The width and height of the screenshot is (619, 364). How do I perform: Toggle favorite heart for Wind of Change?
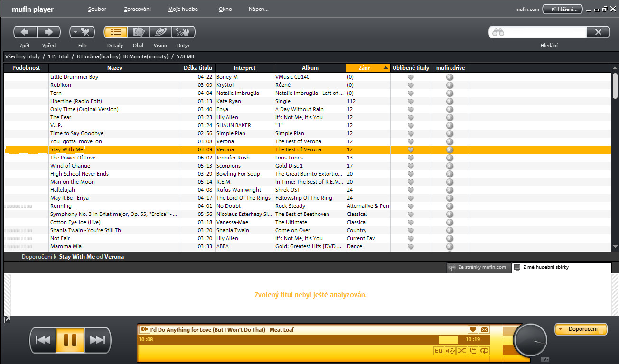411,166
